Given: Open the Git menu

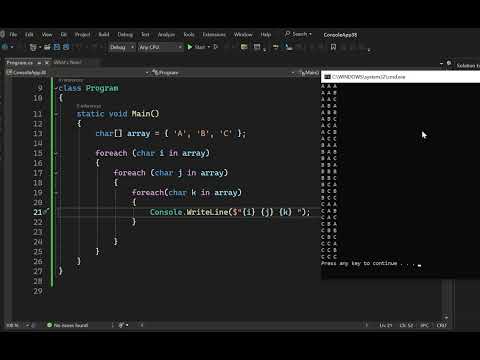Looking at the screenshot, I should pos(64,34).
